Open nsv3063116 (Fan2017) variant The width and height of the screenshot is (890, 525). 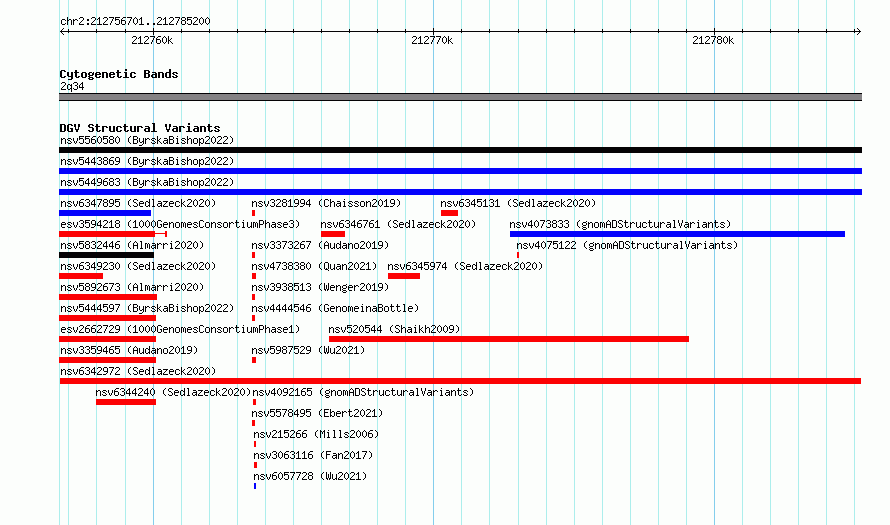(x=313, y=455)
